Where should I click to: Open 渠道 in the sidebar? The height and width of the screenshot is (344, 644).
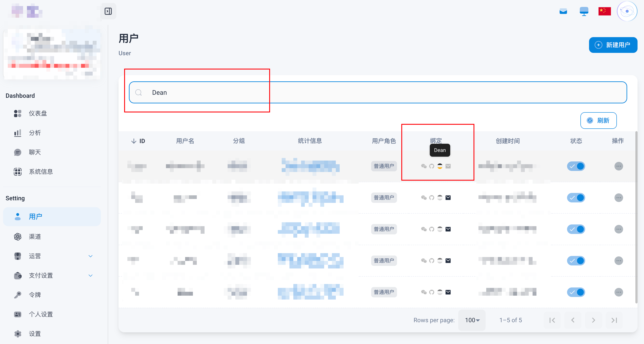tap(52, 236)
